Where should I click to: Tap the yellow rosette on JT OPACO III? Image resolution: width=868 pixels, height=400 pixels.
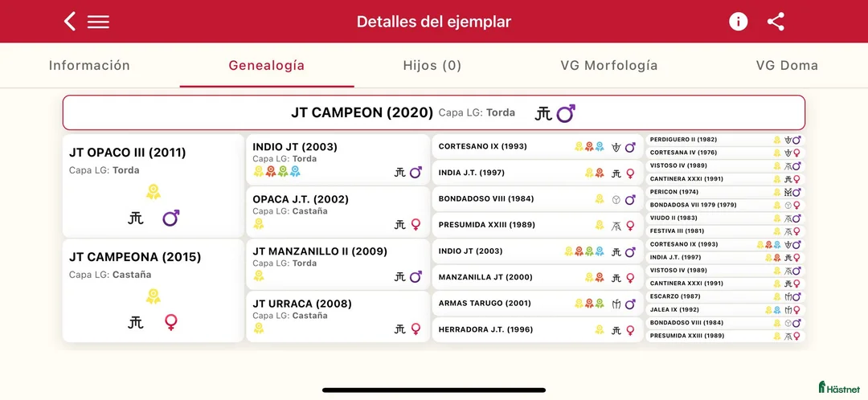tap(153, 191)
